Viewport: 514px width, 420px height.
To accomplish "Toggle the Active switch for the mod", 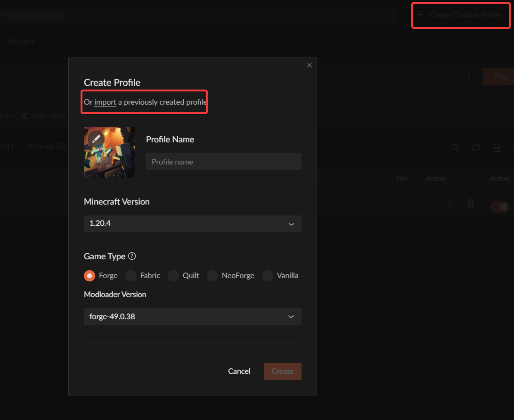I will point(500,207).
